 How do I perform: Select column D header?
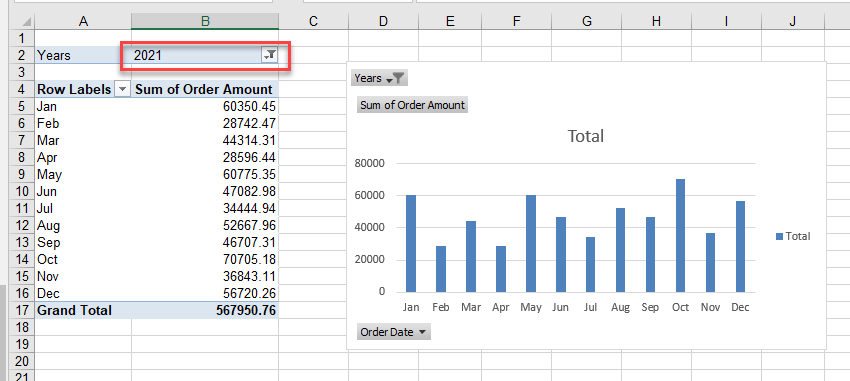383,21
